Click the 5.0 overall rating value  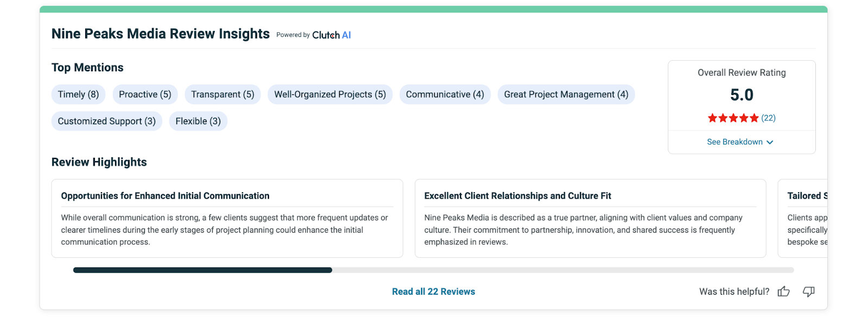(x=742, y=95)
